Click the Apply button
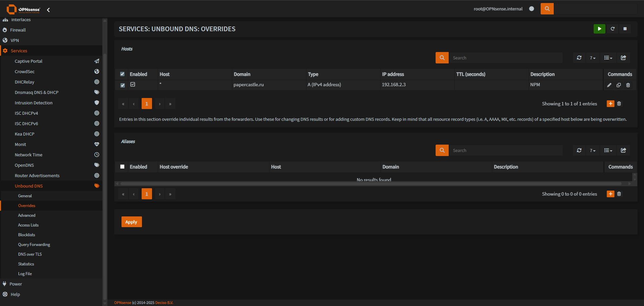The image size is (644, 306). (132, 222)
